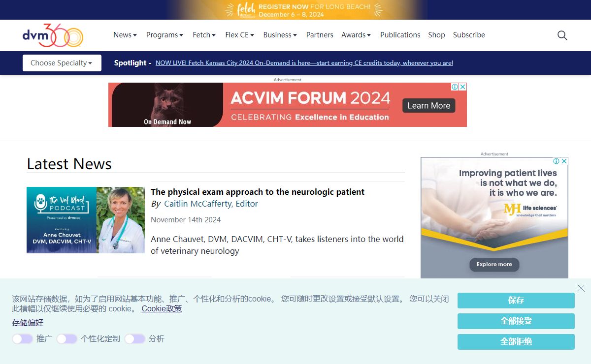591x364 pixels.
Task: Click Explore more on the sidebar ad
Action: [494, 264]
